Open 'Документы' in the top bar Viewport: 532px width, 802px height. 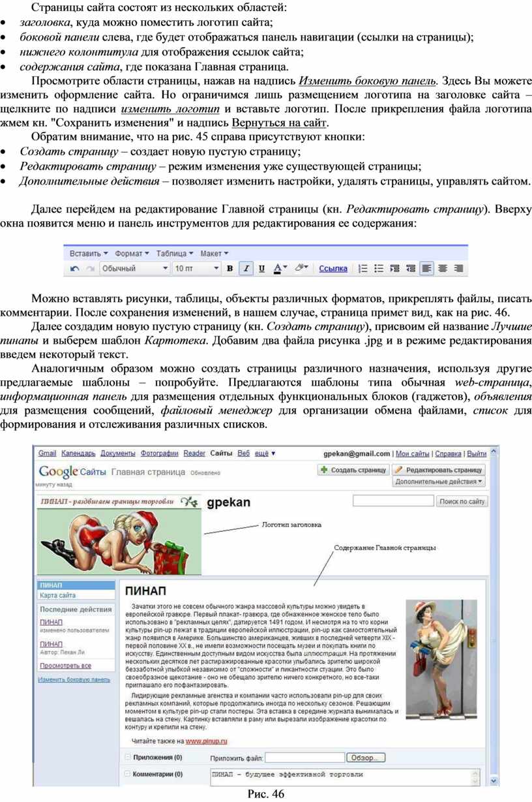point(118,453)
